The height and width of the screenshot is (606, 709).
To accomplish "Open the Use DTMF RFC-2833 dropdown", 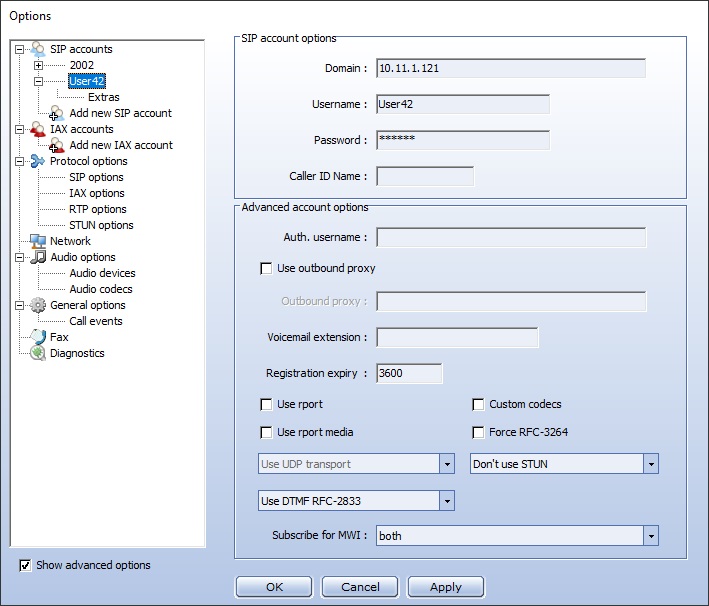I will click(447, 501).
